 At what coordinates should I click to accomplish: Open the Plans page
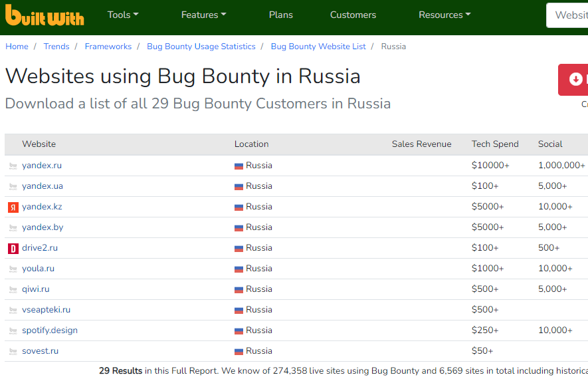(281, 15)
